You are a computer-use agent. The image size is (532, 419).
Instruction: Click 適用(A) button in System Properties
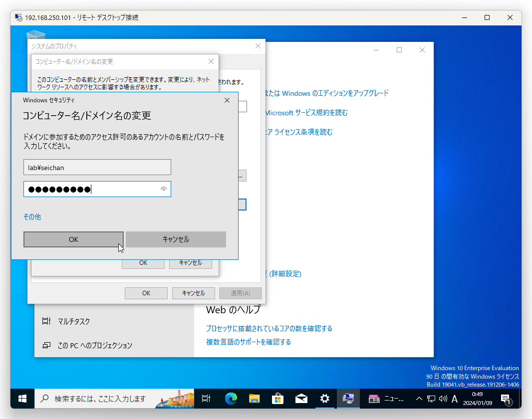coord(241,293)
